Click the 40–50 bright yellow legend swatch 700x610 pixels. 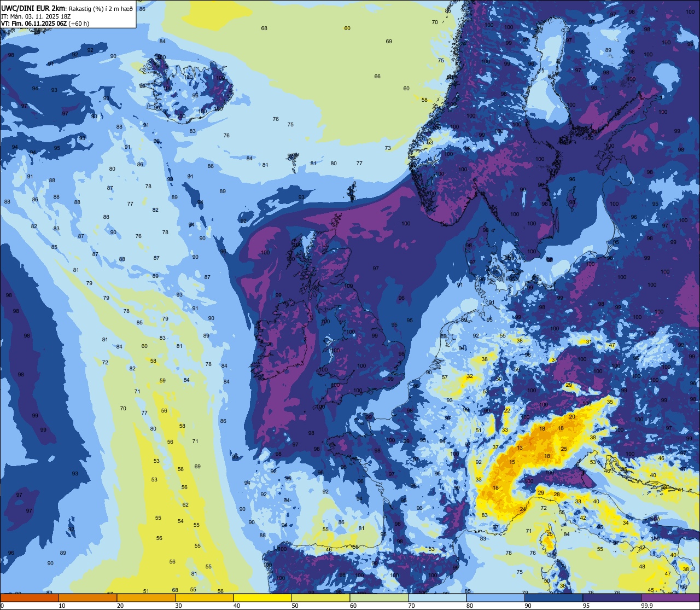(262, 597)
